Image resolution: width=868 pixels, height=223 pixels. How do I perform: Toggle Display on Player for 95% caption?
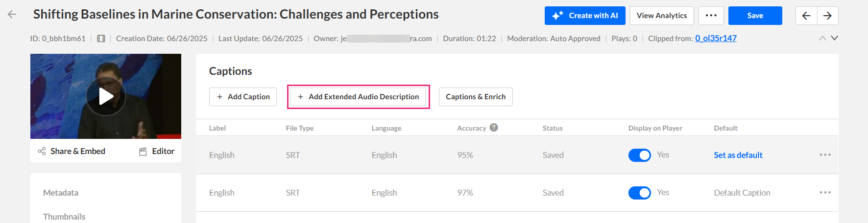639,155
